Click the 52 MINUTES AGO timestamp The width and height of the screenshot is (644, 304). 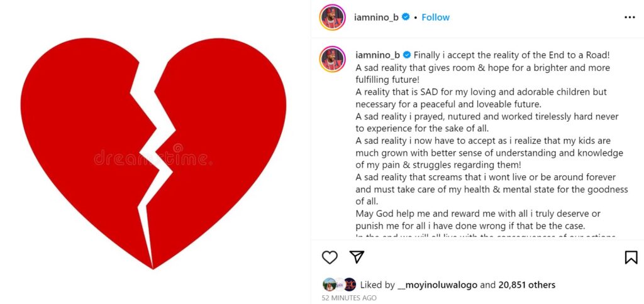349,298
